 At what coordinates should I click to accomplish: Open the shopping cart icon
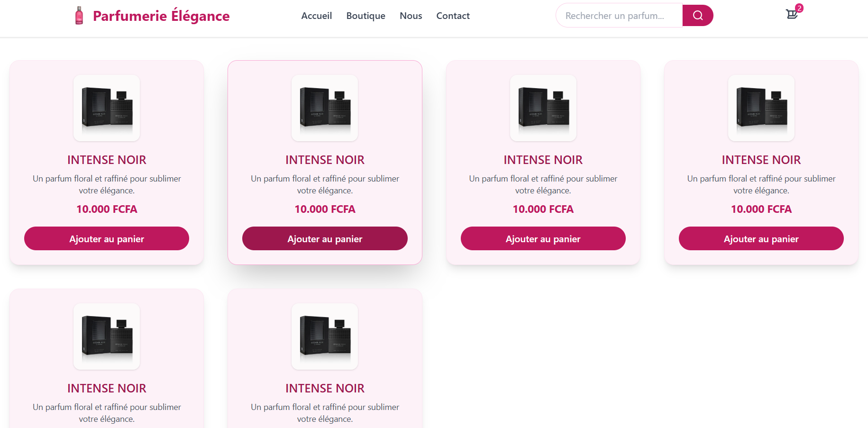791,14
